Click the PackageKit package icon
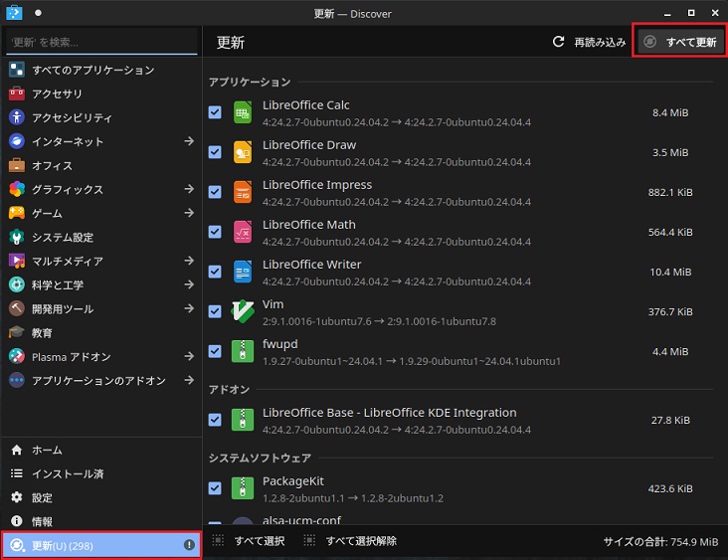 pyautogui.click(x=243, y=488)
